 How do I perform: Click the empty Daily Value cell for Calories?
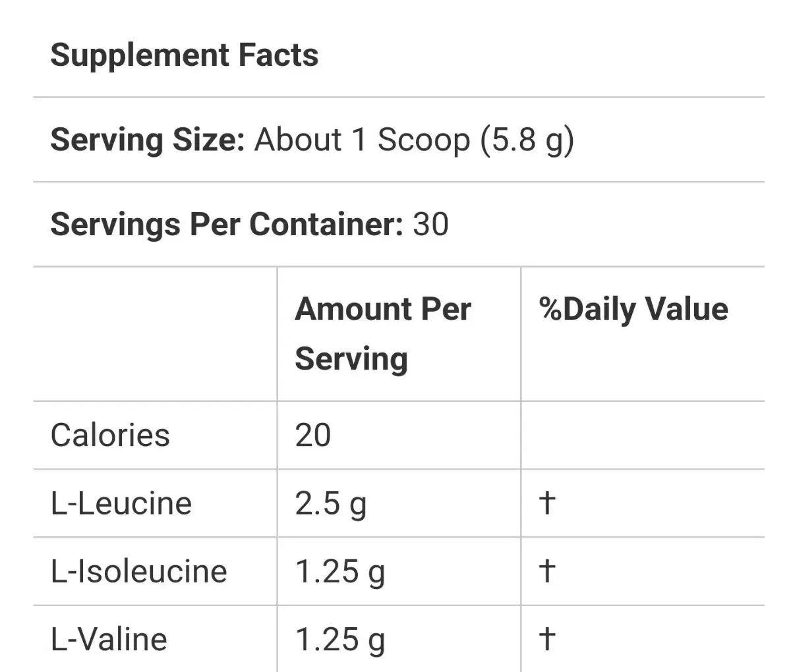pyautogui.click(x=643, y=435)
